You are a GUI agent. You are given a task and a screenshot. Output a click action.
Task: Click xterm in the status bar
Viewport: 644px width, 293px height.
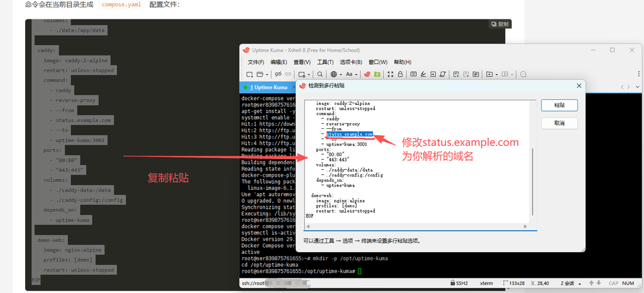tap(487, 283)
